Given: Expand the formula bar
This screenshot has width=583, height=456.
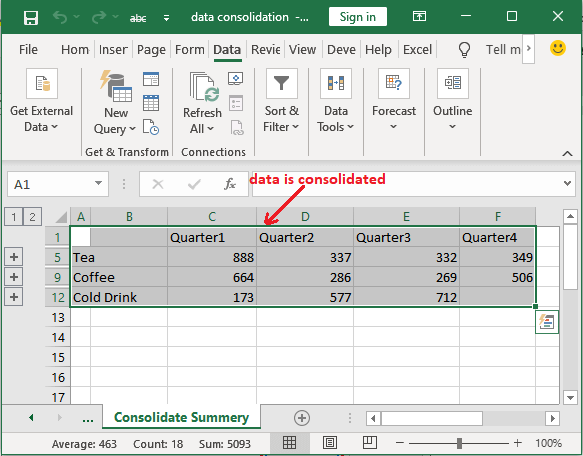Looking at the screenshot, I should click(567, 183).
